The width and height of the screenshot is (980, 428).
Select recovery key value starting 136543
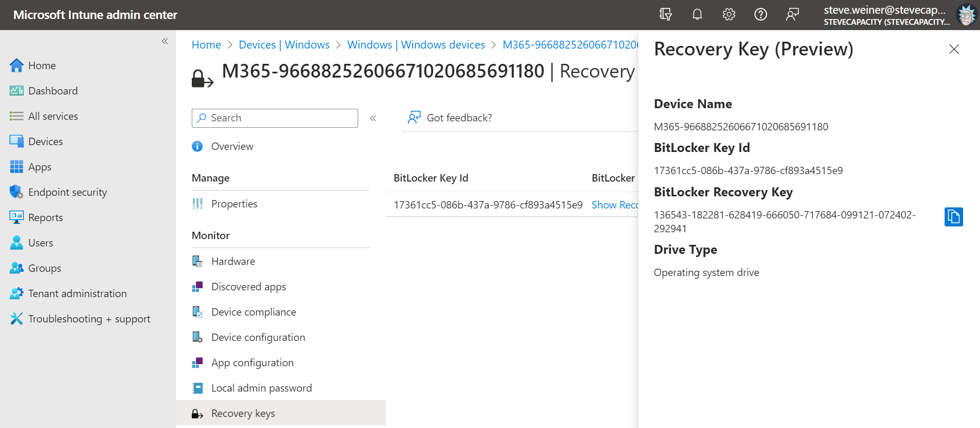click(x=785, y=222)
